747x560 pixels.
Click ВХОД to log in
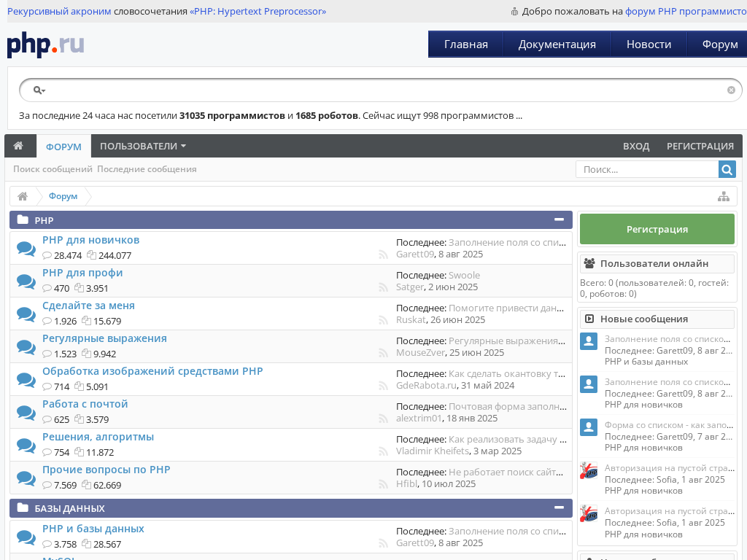pyautogui.click(x=635, y=146)
